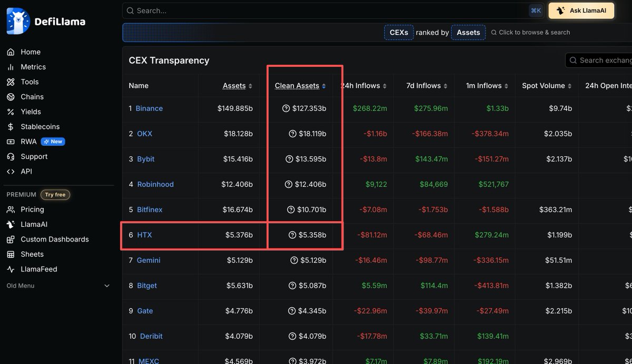The image size is (632, 364).
Task: Click the search magnifier icon in top bar
Action: point(130,11)
